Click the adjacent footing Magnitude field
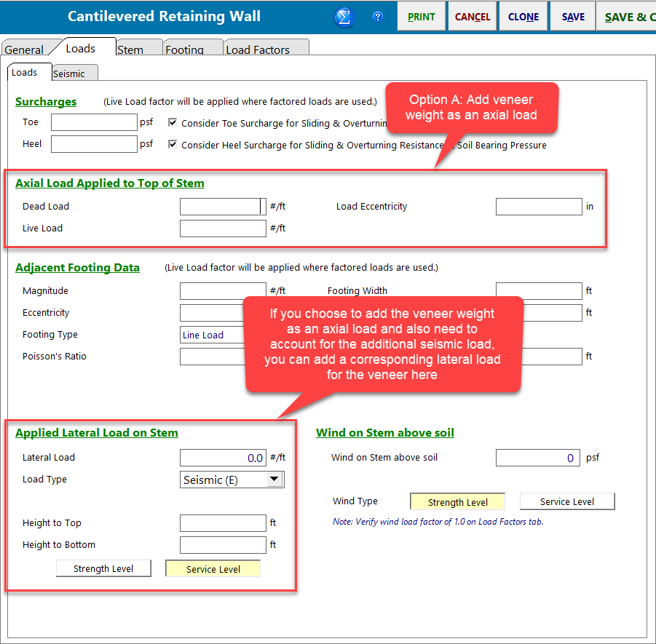 223,291
